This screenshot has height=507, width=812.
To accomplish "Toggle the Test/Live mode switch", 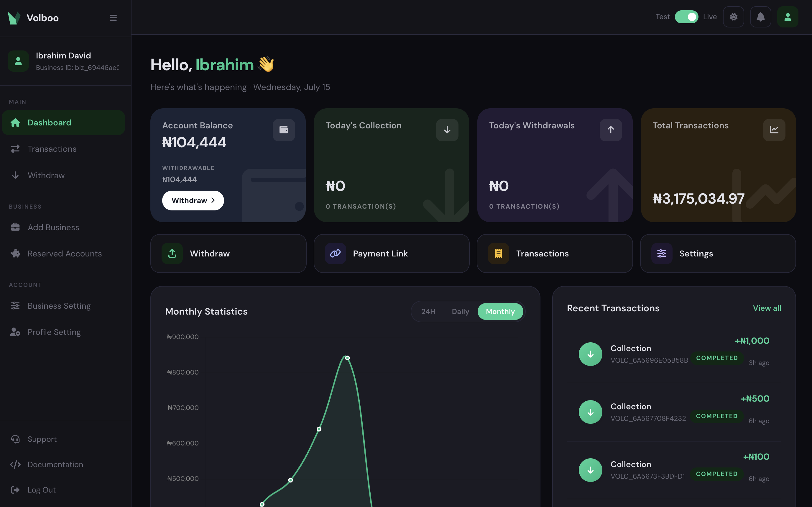I will 686,17.
